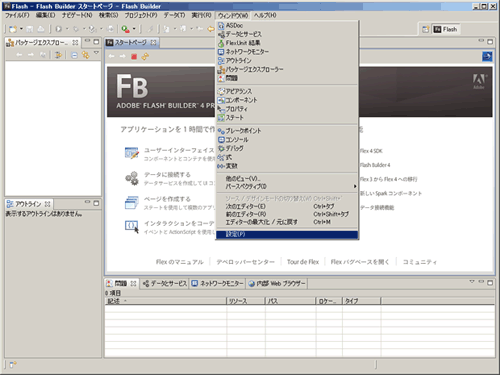This screenshot has height=375, width=500.
Task: Click the Print toolbar icon
Action: (41, 29)
